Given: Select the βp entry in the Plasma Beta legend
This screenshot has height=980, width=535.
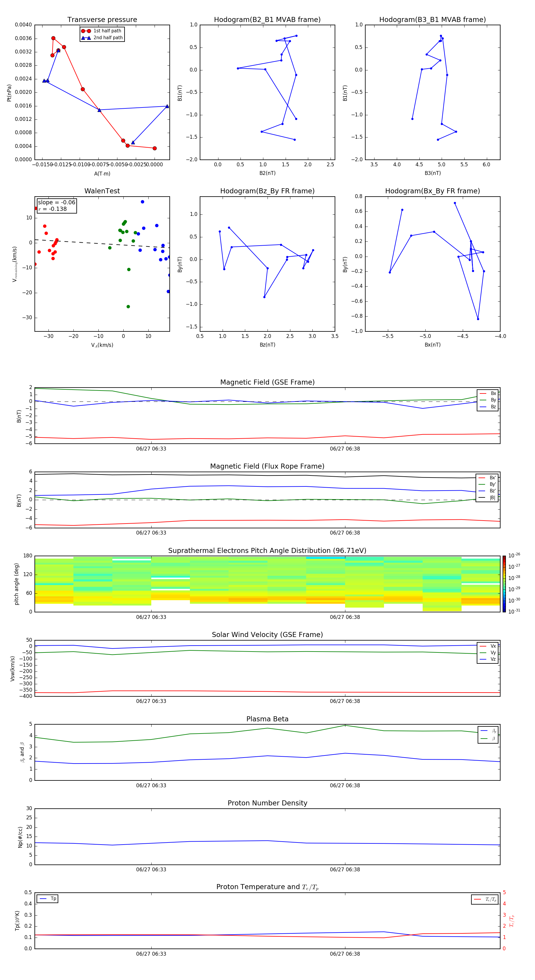Looking at the screenshot, I should point(489,731).
